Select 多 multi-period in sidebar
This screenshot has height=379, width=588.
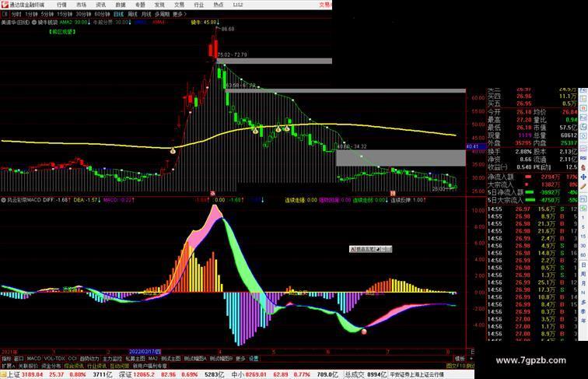583,302
